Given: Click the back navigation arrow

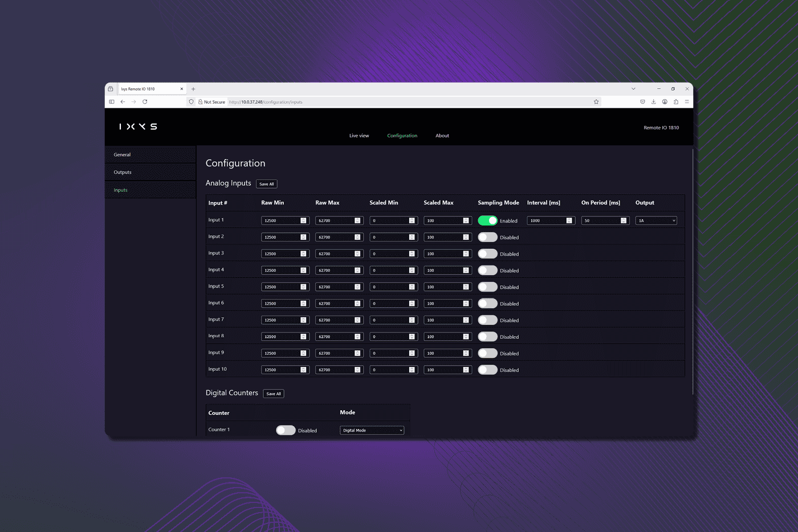Looking at the screenshot, I should coord(123,102).
